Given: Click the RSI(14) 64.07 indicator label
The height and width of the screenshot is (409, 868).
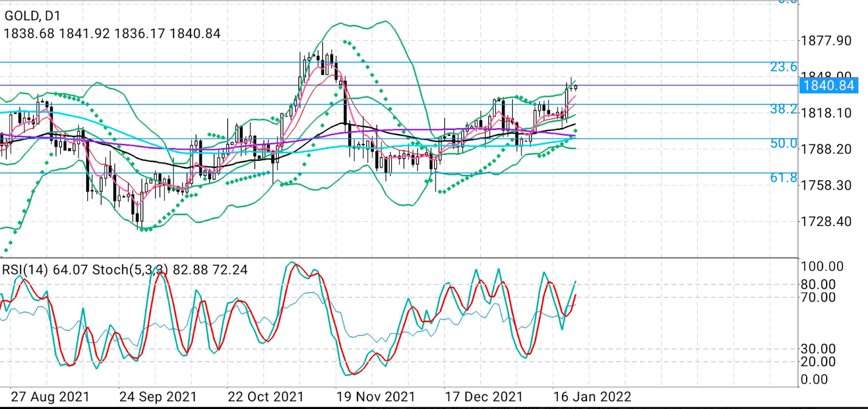Looking at the screenshot, I should [x=46, y=270].
